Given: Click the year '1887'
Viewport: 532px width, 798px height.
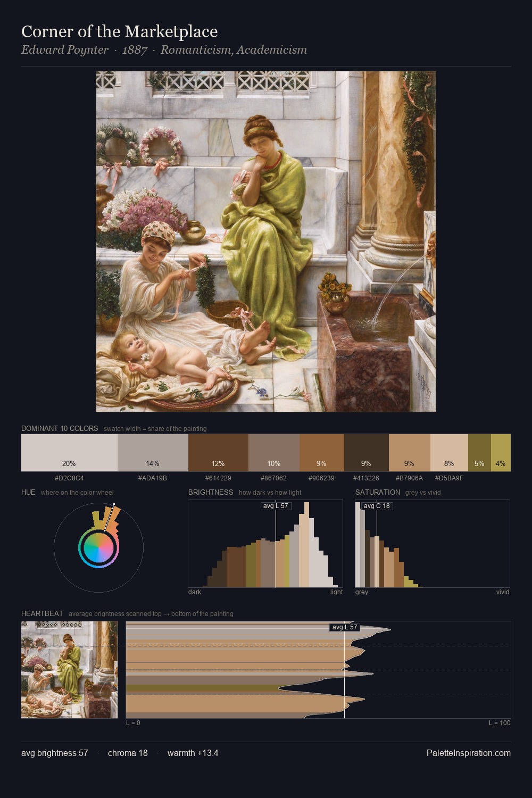Looking at the screenshot, I should tap(135, 50).
